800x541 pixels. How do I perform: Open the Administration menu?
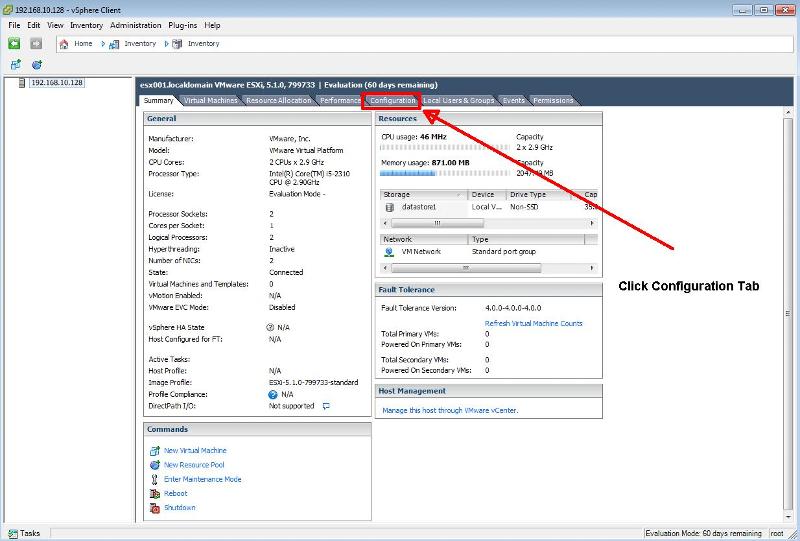pyautogui.click(x=136, y=25)
